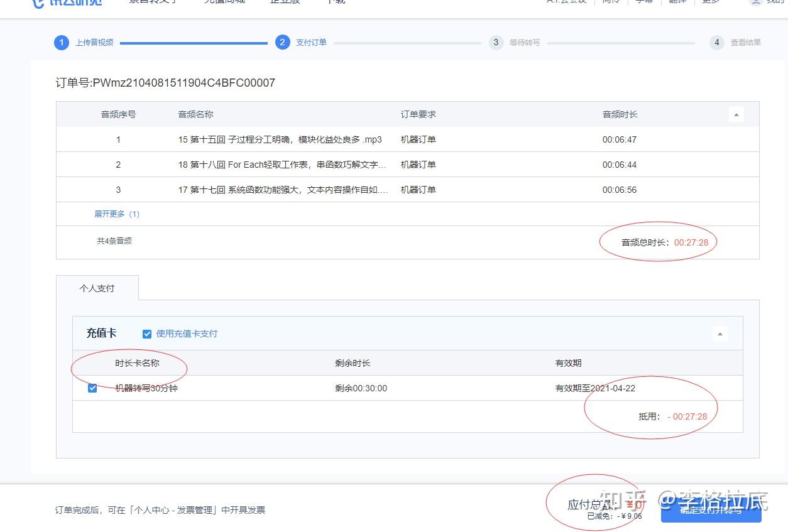Image resolution: width=788 pixels, height=532 pixels.
Task: Click audio row 17 第十七回 name
Action: point(283,190)
